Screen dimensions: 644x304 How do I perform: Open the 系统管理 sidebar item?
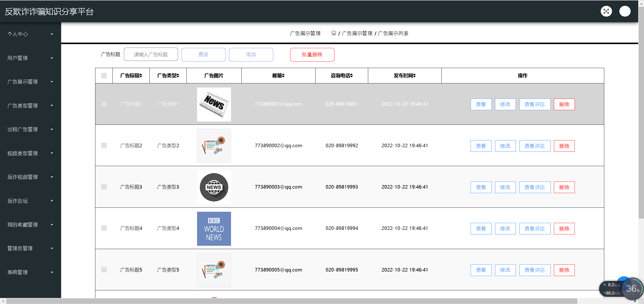(x=30, y=272)
